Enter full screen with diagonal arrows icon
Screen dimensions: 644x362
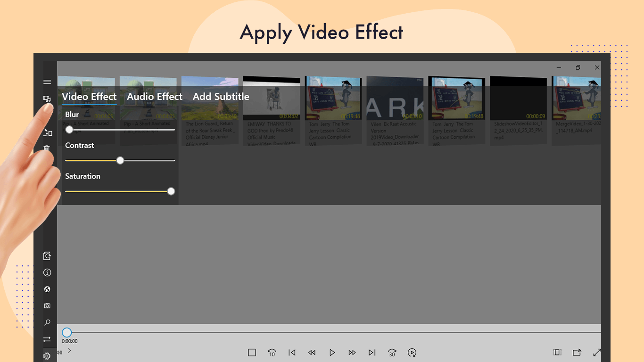[597, 352]
